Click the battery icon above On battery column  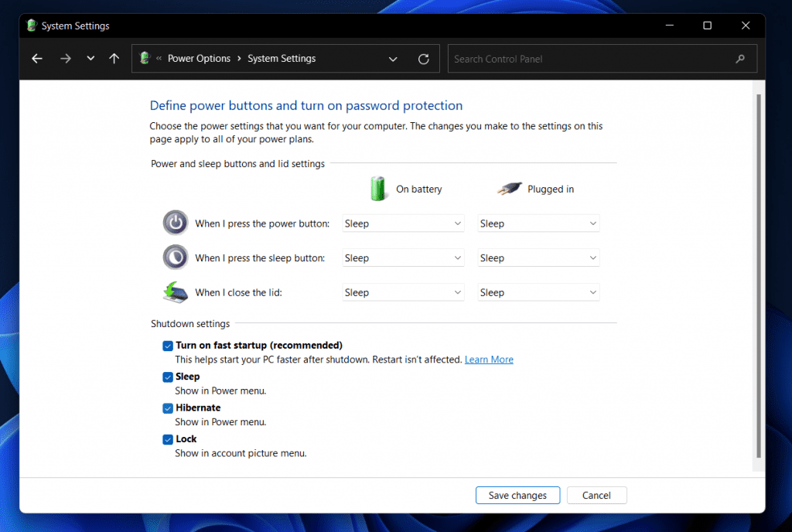[x=378, y=188]
